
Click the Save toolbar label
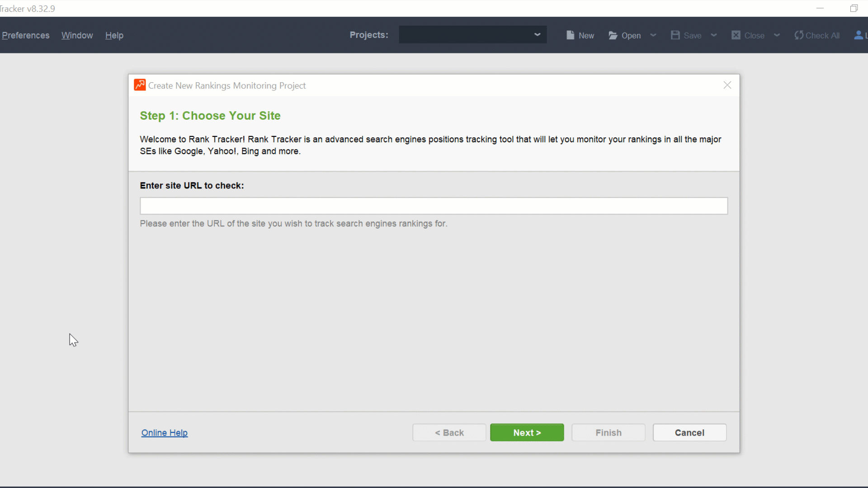click(x=692, y=36)
